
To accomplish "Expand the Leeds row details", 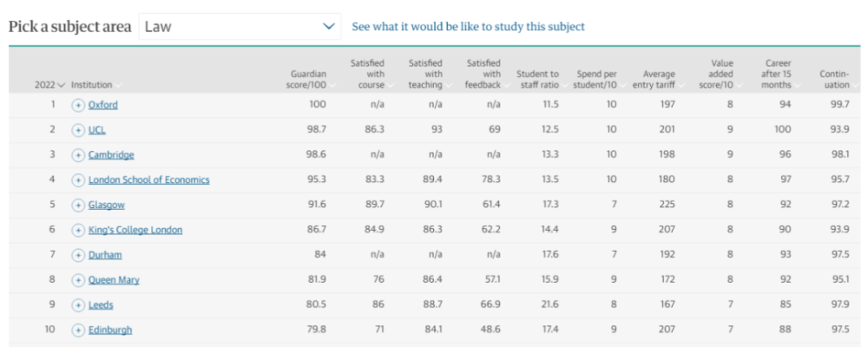I will [x=78, y=305].
